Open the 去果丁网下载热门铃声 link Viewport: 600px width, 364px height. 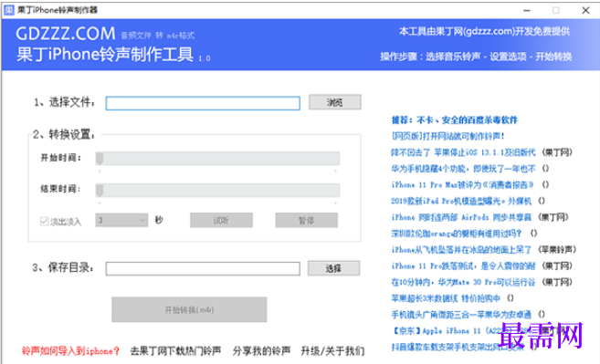175,350
